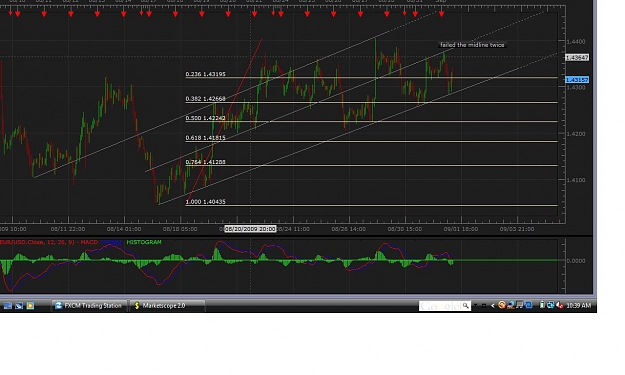This screenshot has width=625, height=375.
Task: Click the volume speaker tray icon
Action: coord(560,306)
